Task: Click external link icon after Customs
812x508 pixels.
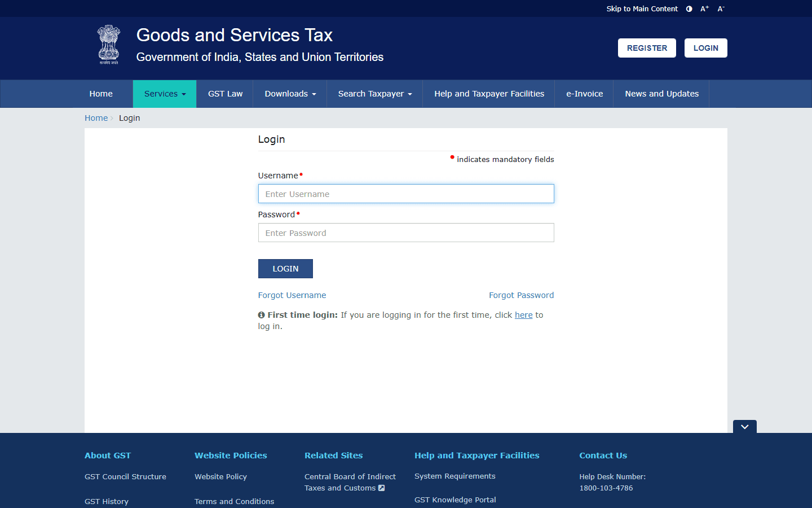Action: click(x=382, y=488)
